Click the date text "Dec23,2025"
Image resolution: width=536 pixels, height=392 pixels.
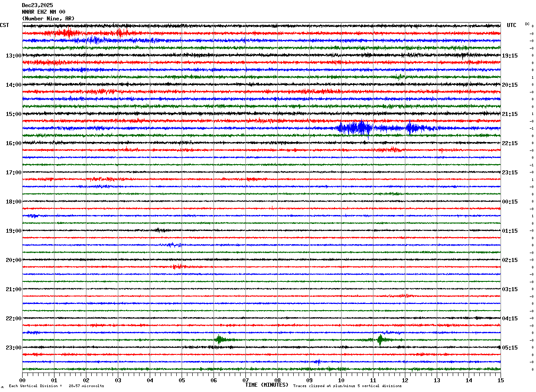point(37,5)
